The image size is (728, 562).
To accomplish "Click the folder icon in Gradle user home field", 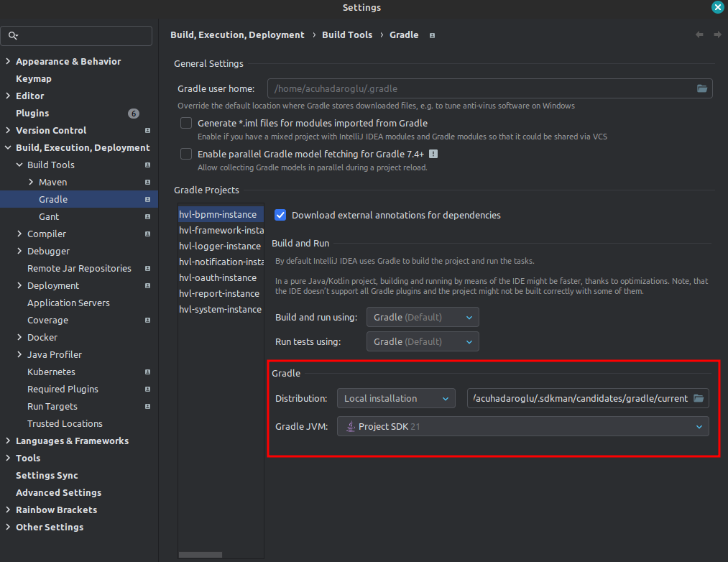I will pyautogui.click(x=702, y=88).
